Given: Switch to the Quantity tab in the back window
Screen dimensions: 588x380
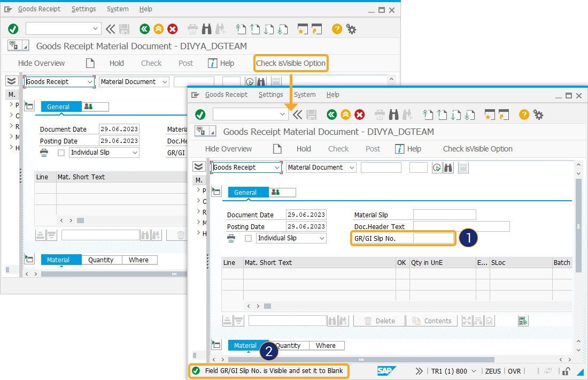Looking at the screenshot, I should coord(100,260).
